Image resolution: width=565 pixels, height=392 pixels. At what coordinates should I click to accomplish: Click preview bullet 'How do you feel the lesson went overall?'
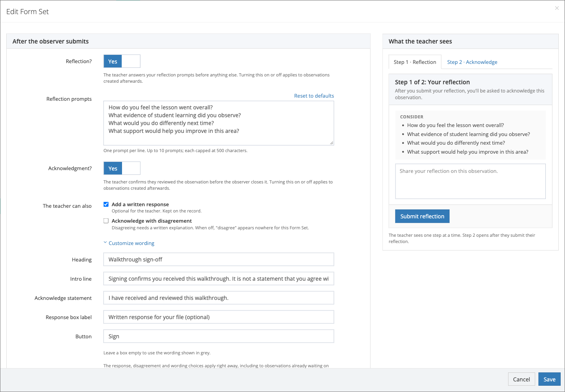tap(455, 125)
